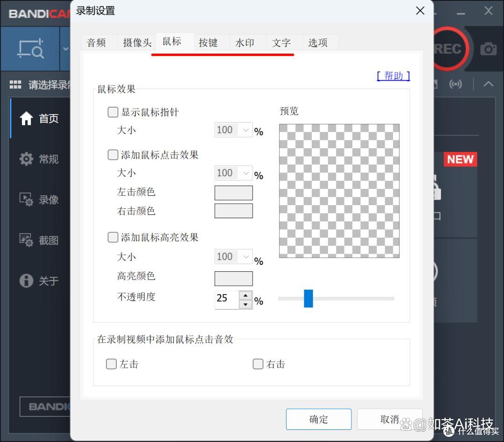
Task: Switch to the 摄像头 tab
Action: pyautogui.click(x=137, y=42)
